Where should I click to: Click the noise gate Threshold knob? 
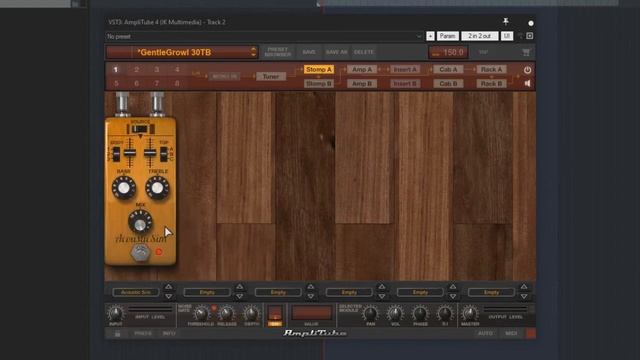click(x=201, y=313)
